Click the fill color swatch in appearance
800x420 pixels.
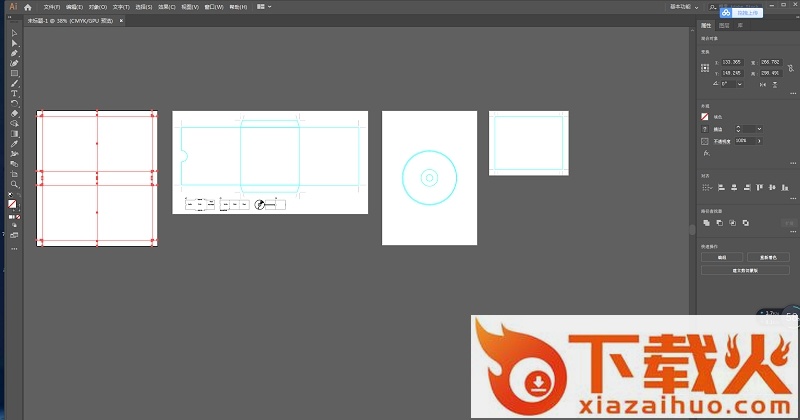point(706,117)
